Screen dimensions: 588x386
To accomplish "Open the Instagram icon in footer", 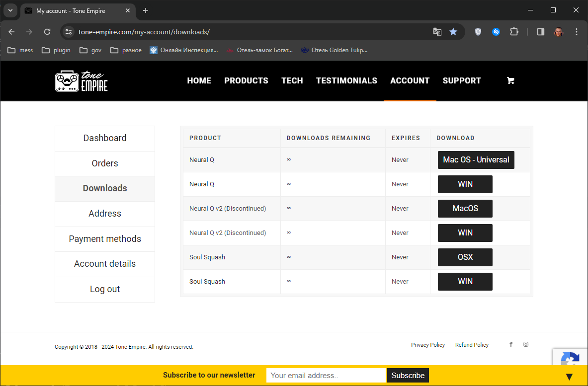I will [x=526, y=344].
